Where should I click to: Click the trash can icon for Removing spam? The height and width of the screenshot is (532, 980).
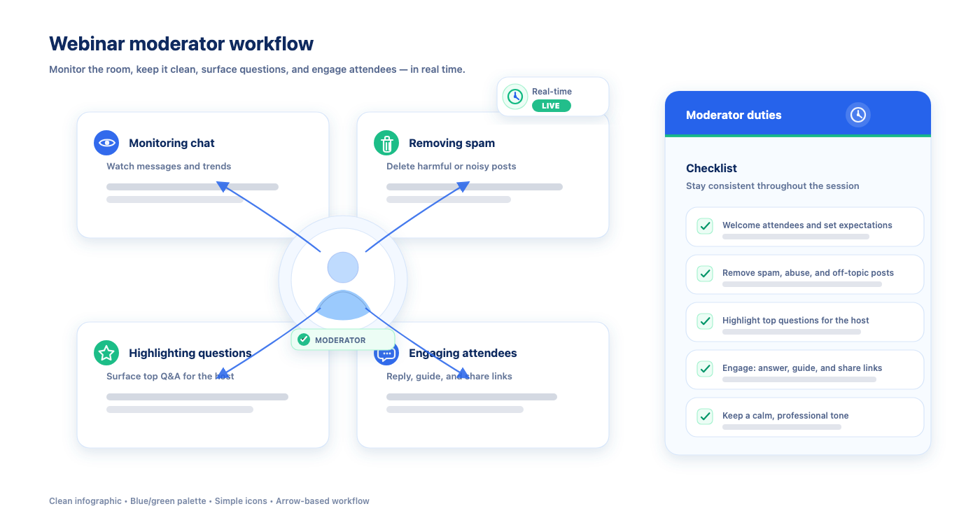click(x=386, y=143)
